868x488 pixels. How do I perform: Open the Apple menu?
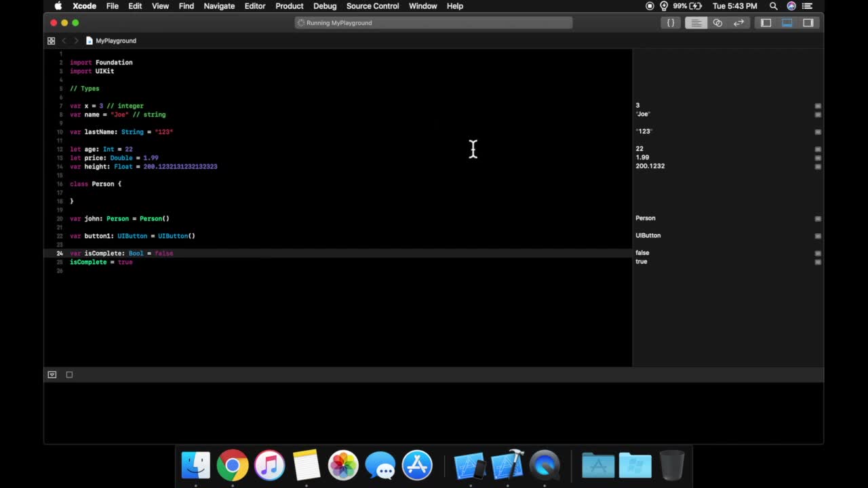[58, 6]
